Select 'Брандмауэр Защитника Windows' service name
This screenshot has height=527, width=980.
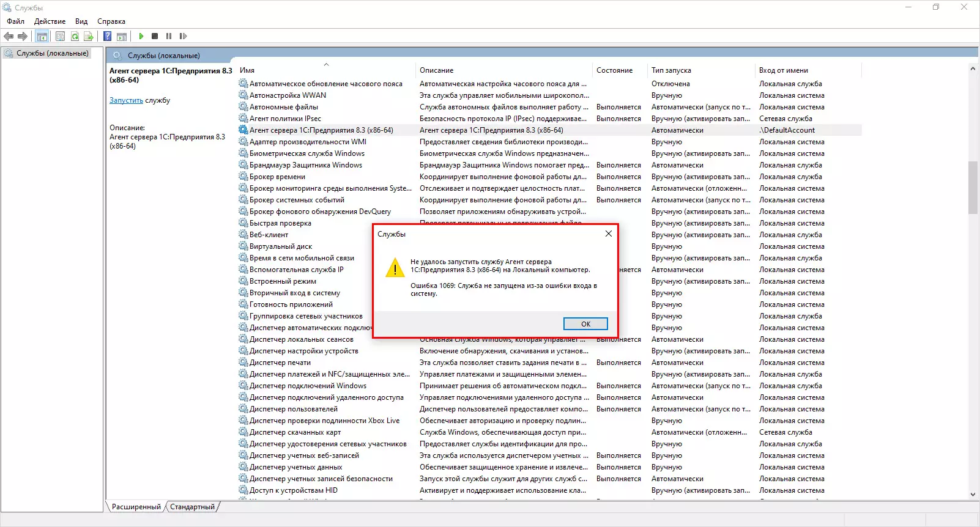(x=306, y=165)
